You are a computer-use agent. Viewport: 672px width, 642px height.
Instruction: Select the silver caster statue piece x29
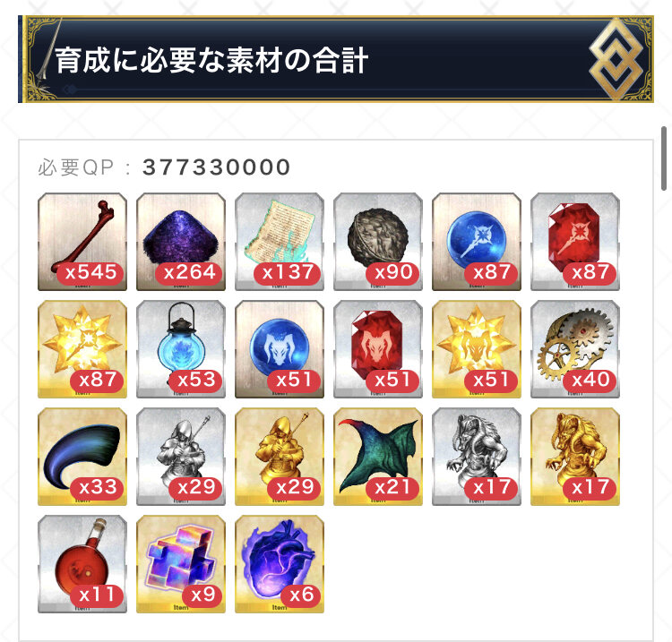click(181, 457)
